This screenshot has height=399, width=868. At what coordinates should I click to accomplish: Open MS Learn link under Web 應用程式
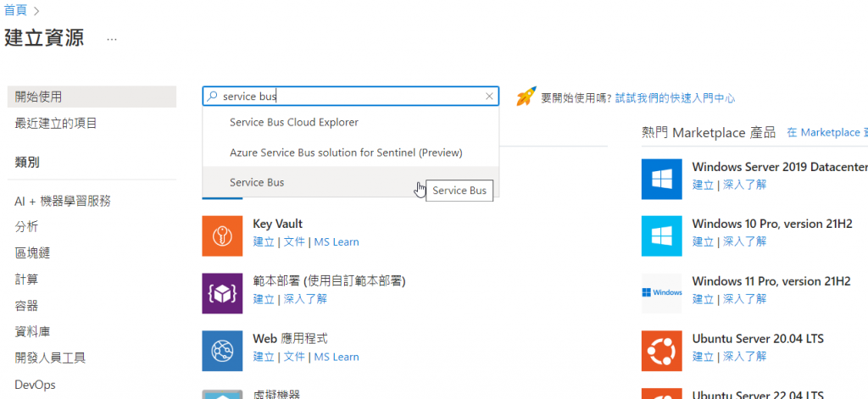tap(337, 357)
